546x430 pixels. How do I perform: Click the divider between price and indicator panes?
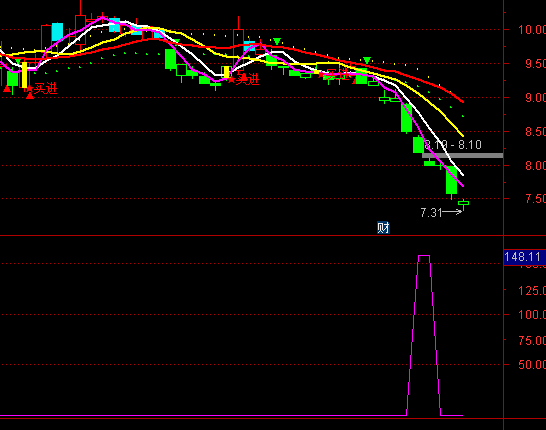tap(252, 236)
